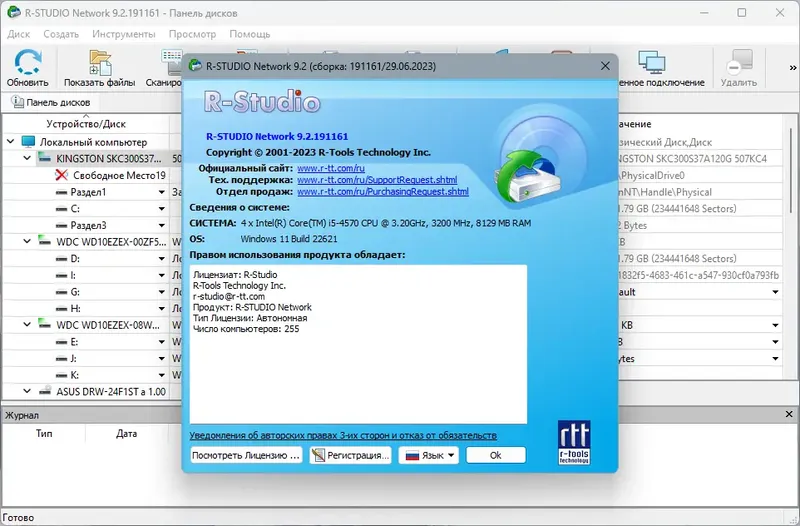
Task: Select the Раздел3 partition
Action: point(88,226)
